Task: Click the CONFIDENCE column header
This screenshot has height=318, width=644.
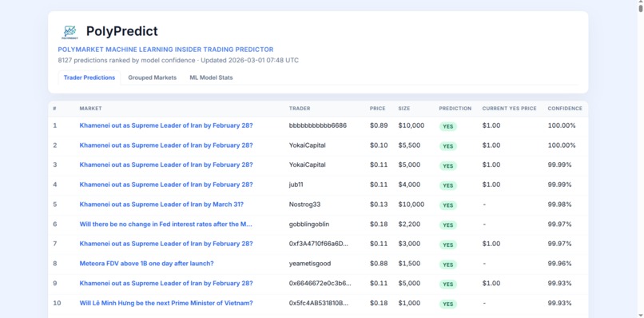Action: (x=565, y=109)
